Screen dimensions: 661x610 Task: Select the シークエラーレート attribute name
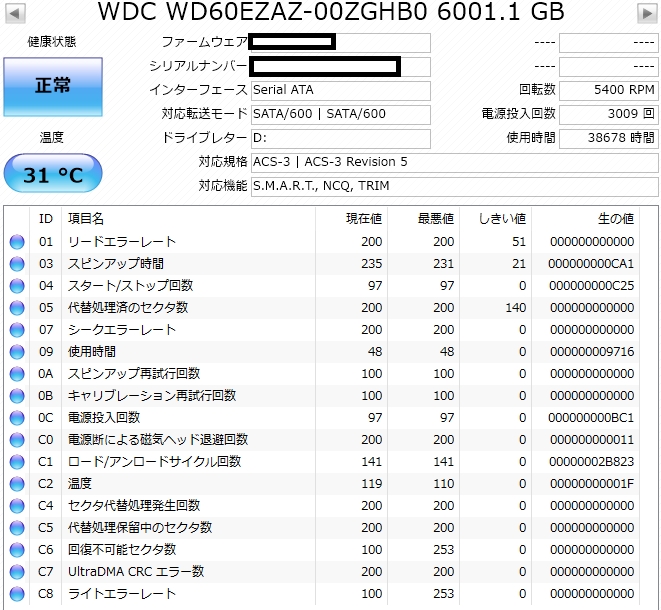(x=122, y=330)
